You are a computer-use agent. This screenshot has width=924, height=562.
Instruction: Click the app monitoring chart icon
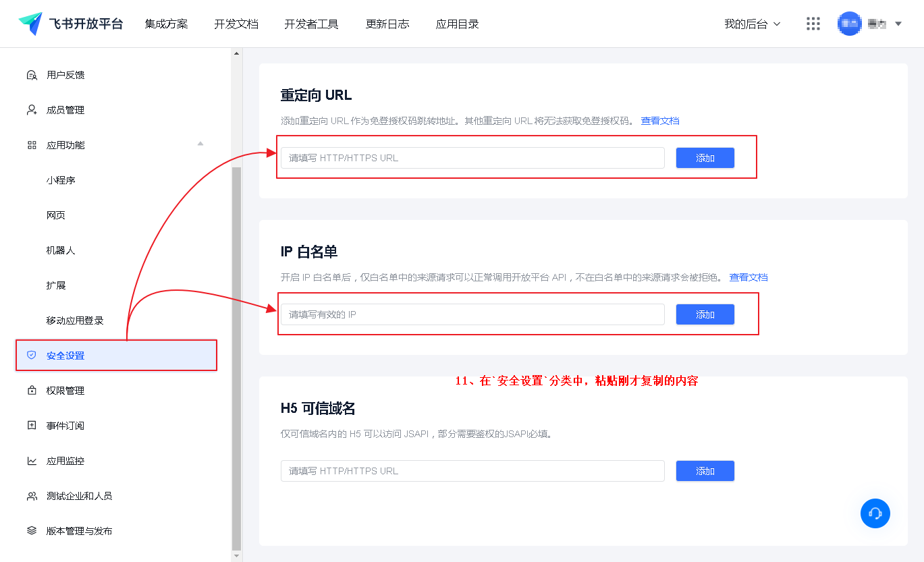[32, 461]
